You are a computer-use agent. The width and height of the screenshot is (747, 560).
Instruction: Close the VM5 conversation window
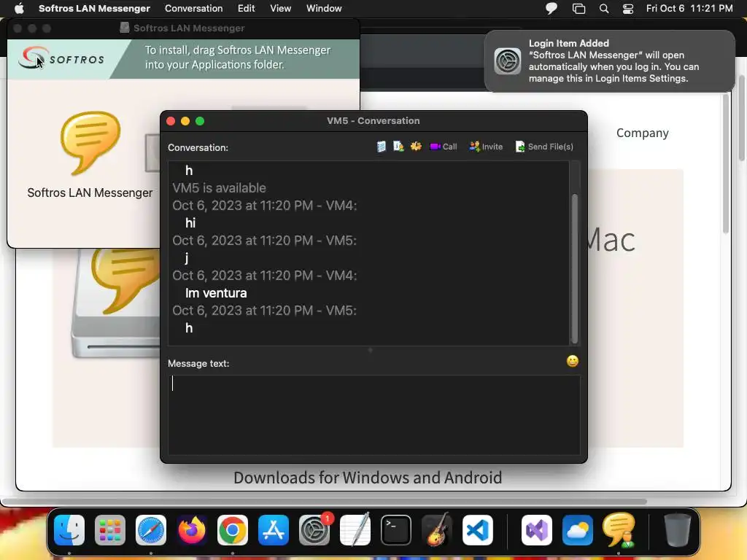click(171, 122)
